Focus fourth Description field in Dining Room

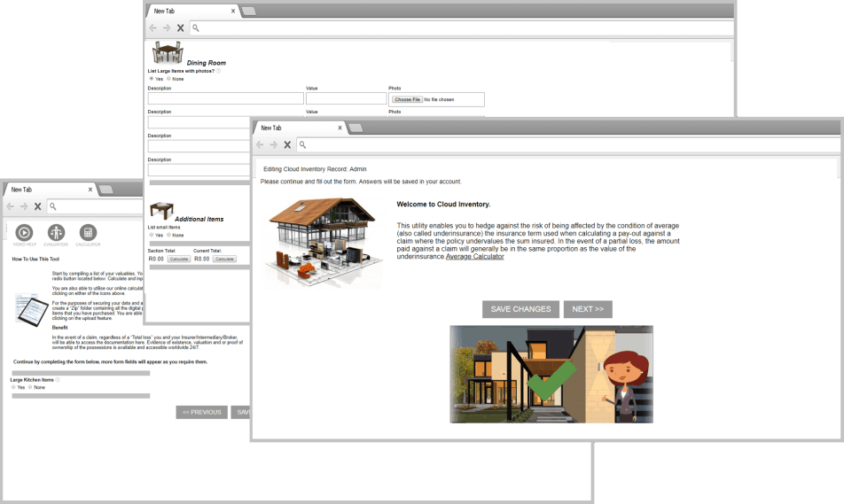click(x=199, y=170)
